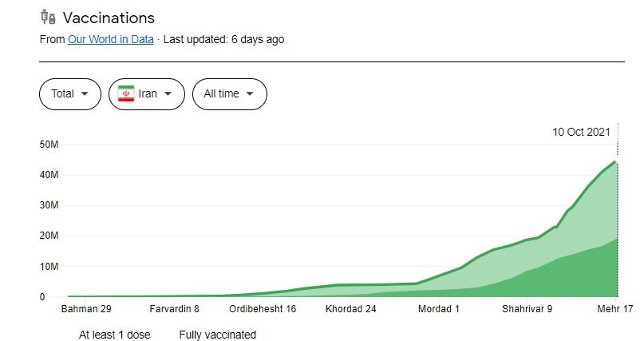Click the 10 Oct 2021 date marker
Image resolution: width=644 pixels, height=341 pixels.
click(x=582, y=132)
